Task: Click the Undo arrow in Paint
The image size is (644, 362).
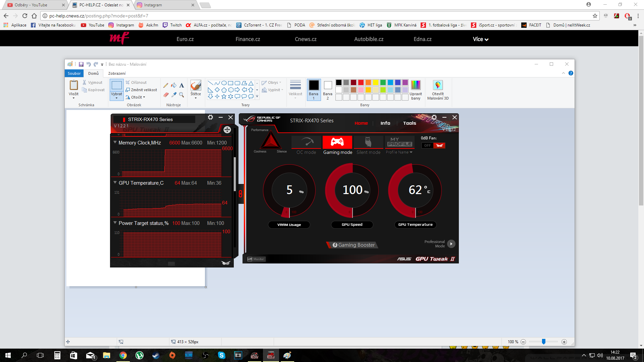Action: (x=89, y=64)
